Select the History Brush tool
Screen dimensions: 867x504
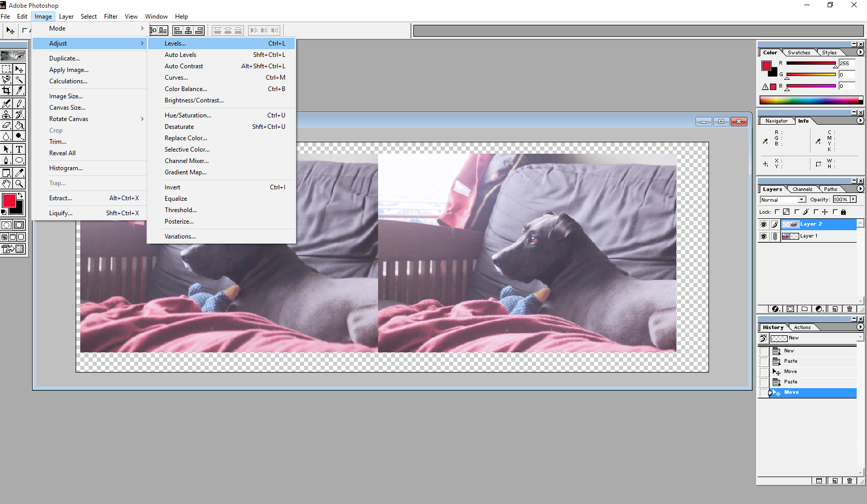pyautogui.click(x=19, y=114)
